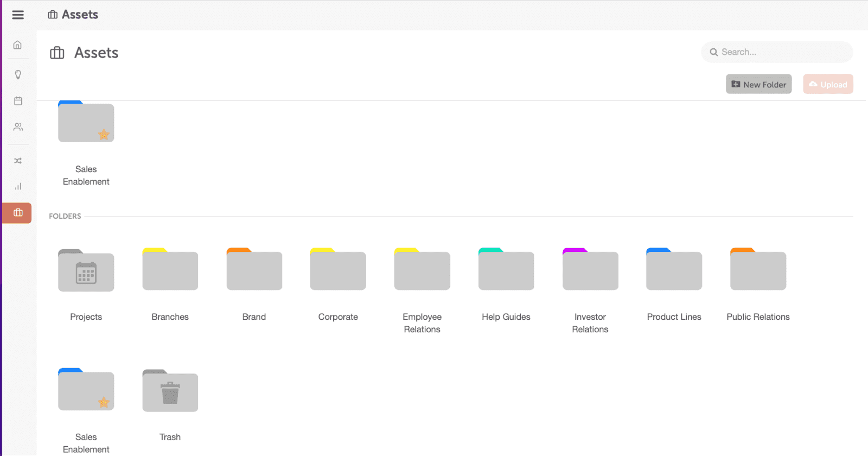The image size is (868, 456).
Task: Open the Product Lines folder
Action: coord(674,269)
